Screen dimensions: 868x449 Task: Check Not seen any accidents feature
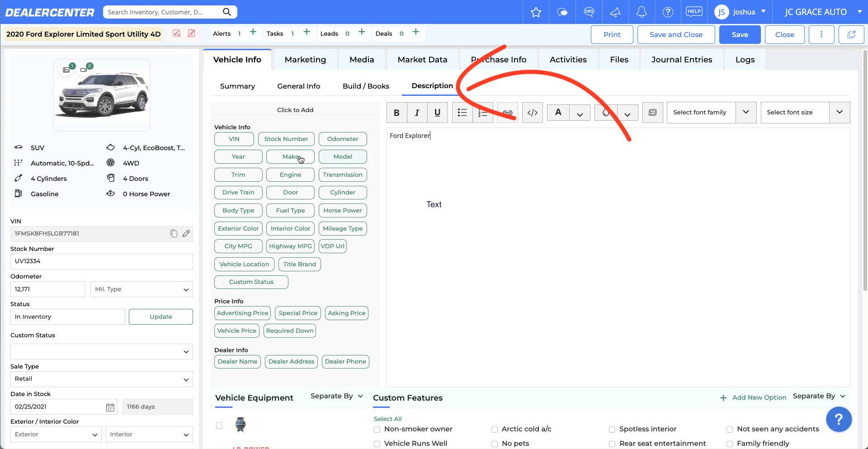[x=730, y=430]
